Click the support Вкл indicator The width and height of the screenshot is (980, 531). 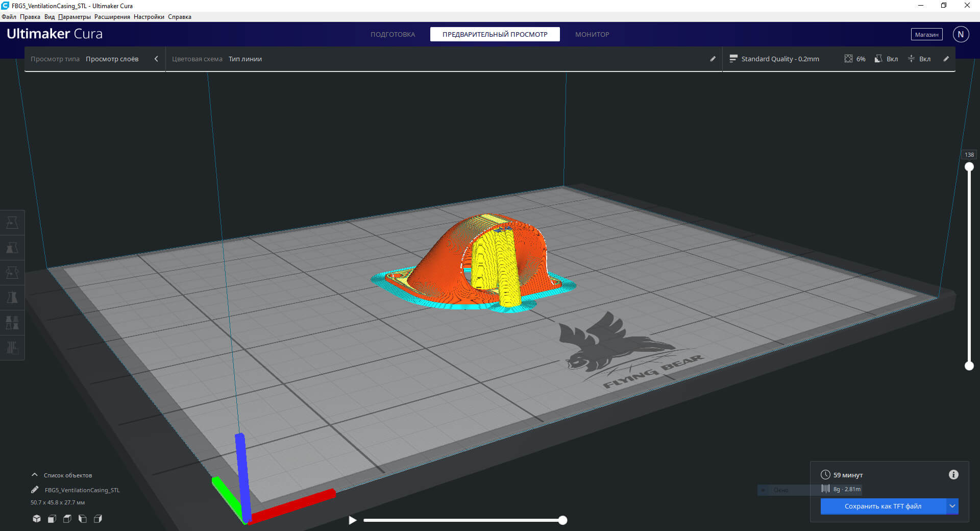886,59
